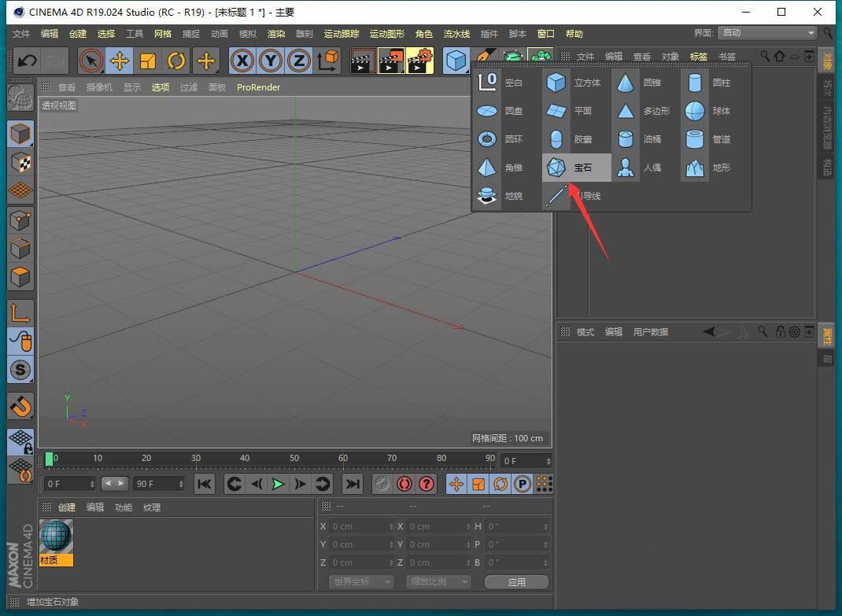Toggle X axis lock
The height and width of the screenshot is (616, 842).
point(242,61)
